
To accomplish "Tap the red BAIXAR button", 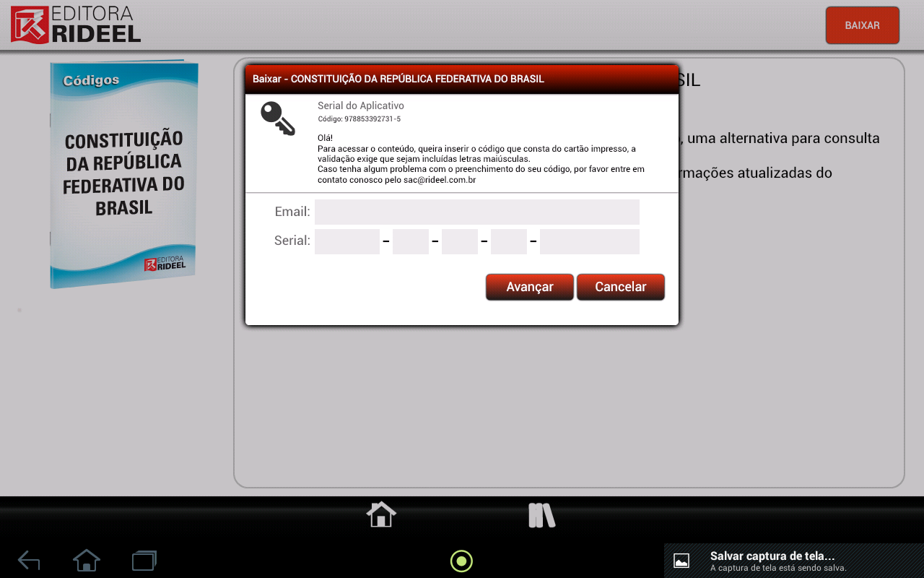I will tap(863, 25).
